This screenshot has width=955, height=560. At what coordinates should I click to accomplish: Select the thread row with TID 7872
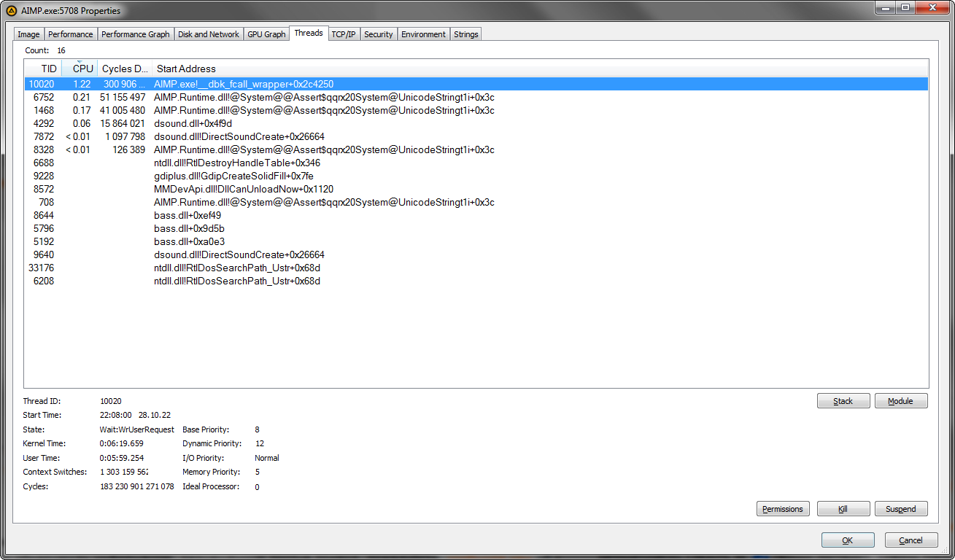point(476,136)
